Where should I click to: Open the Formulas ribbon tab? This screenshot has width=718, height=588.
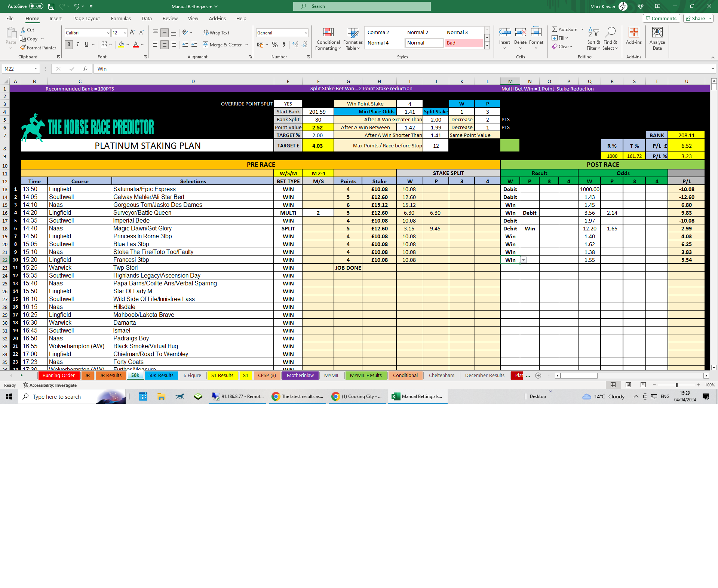tap(121, 18)
